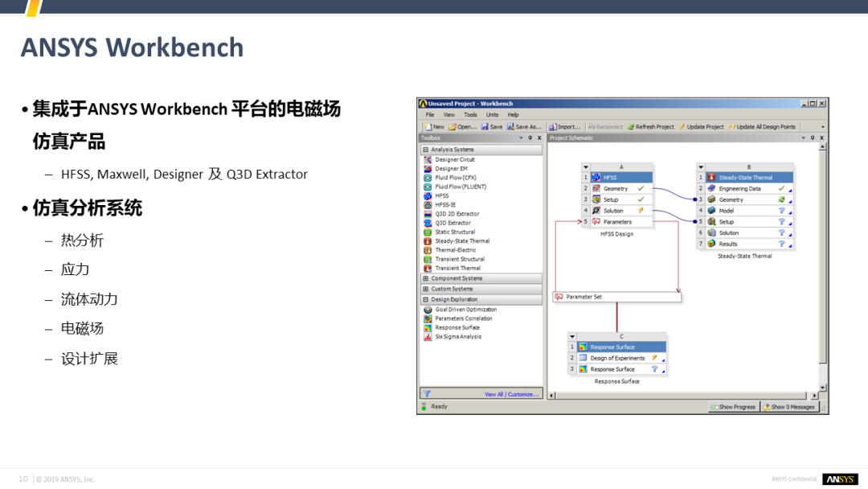Click Response Surface icon in Toolbox
This screenshot has width=868, height=489.
coord(428,328)
